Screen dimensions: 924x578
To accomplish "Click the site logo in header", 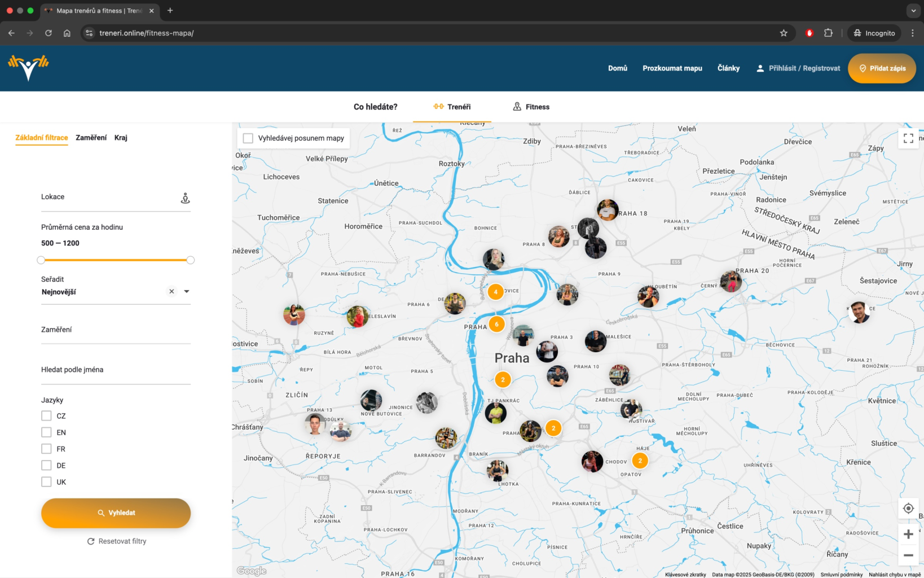I will pyautogui.click(x=28, y=68).
